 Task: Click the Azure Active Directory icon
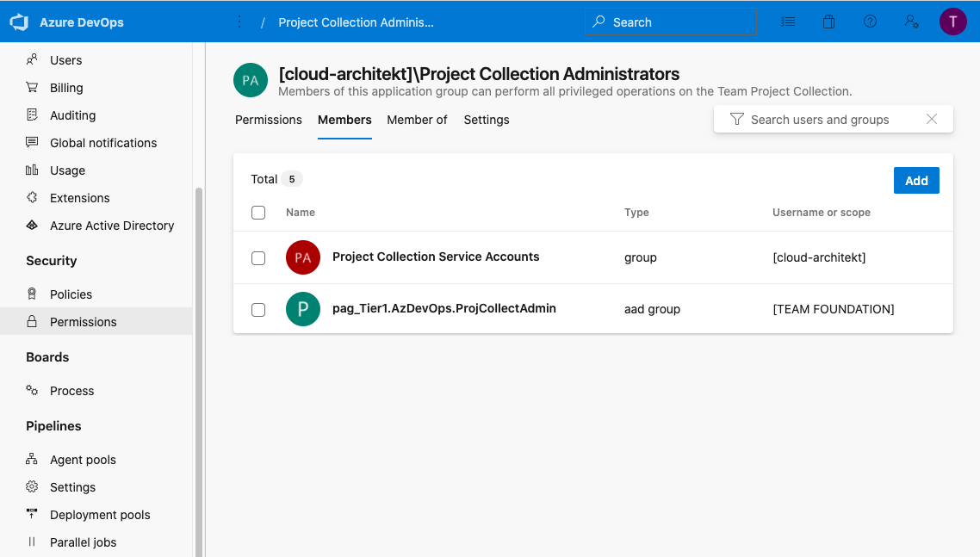coord(32,225)
